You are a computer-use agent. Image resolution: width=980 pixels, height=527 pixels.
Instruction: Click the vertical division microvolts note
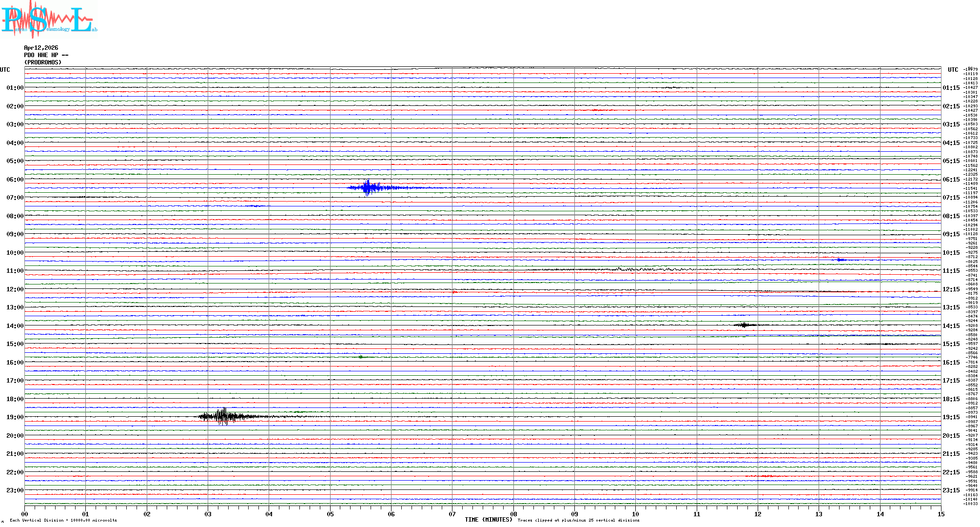[63, 520]
